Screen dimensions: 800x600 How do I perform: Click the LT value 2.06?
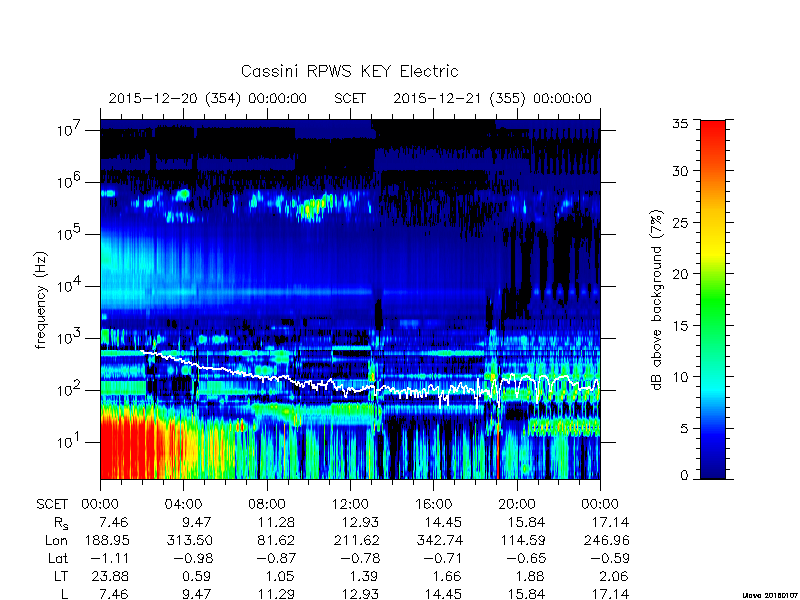pyautogui.click(x=614, y=577)
